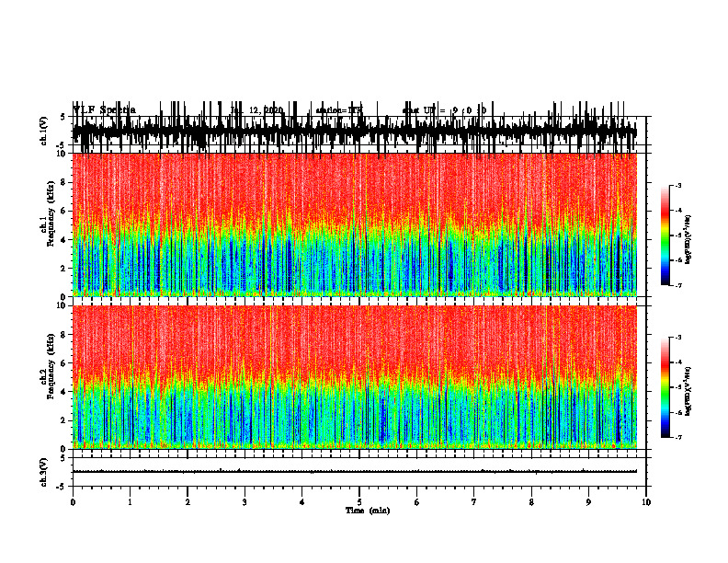Click the '6' kHz tick on ch.2 spectrogram
This screenshot has height=563, width=728.
(64, 363)
